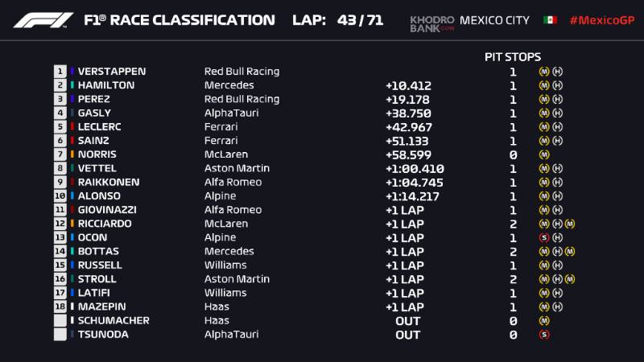Screen dimensions: 644x362
Task: Select the VERSTAPPEN driver row name
Action: tap(112, 72)
